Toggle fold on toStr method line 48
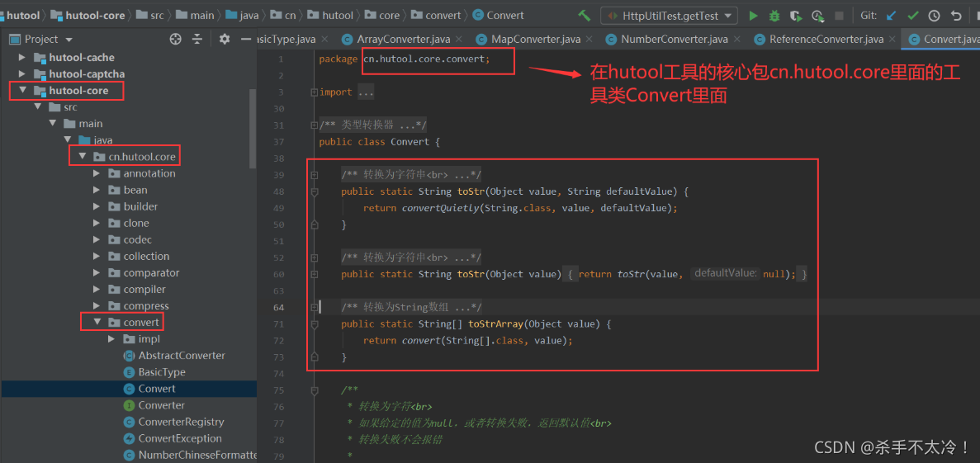The width and height of the screenshot is (980, 463). coord(315,191)
